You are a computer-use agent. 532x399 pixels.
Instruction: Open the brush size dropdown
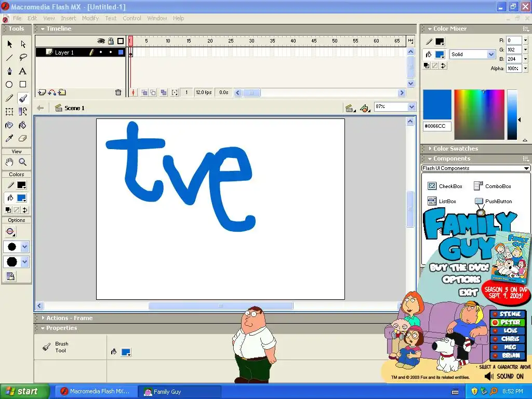click(24, 247)
